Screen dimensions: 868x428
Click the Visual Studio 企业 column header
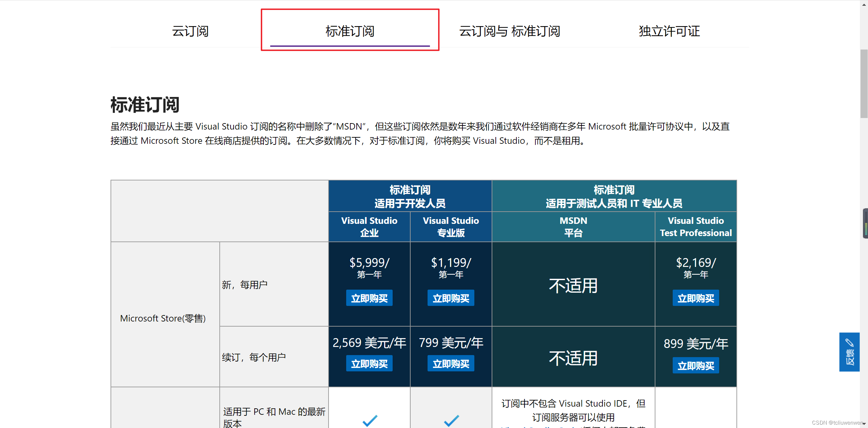coord(369,227)
